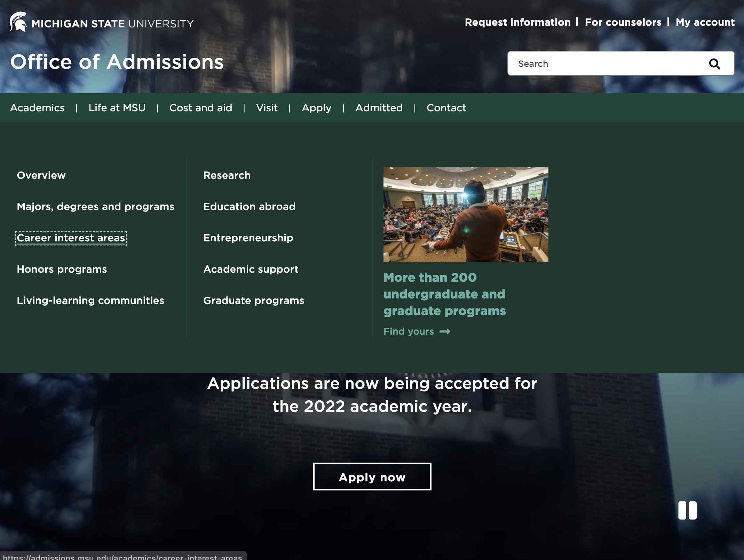Open Michigan State University wordmark link
The image size is (744, 560).
112,23
